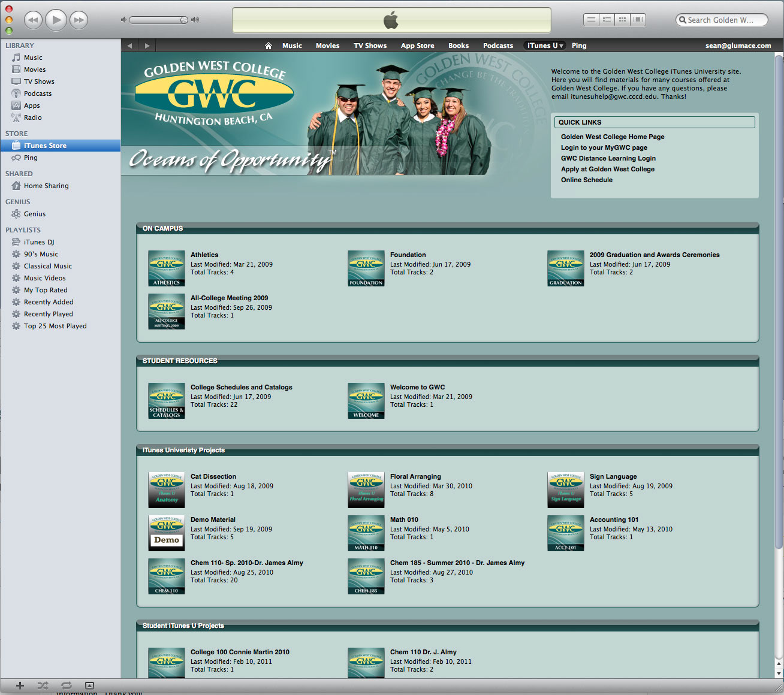
Task: Click the add playlist plus button
Action: (x=20, y=685)
